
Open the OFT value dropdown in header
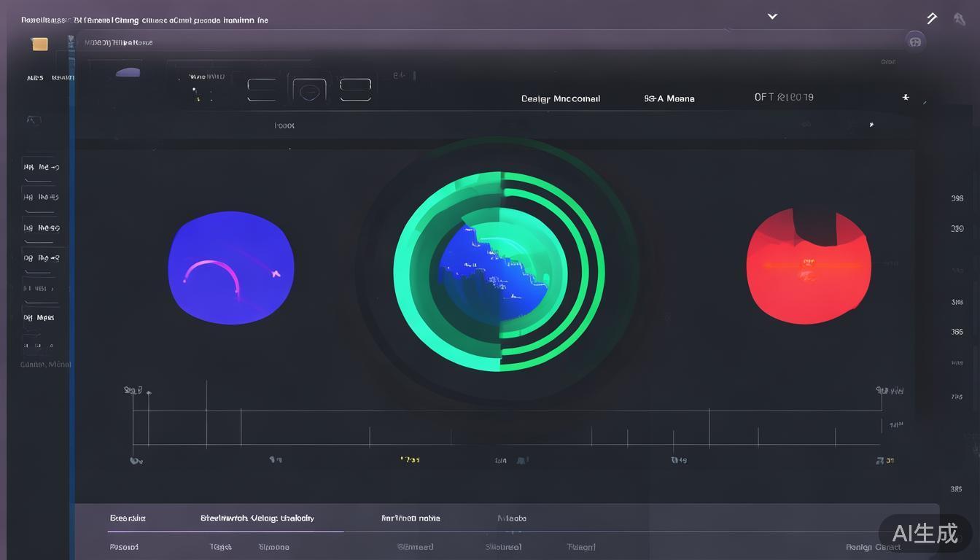pyautogui.click(x=784, y=97)
